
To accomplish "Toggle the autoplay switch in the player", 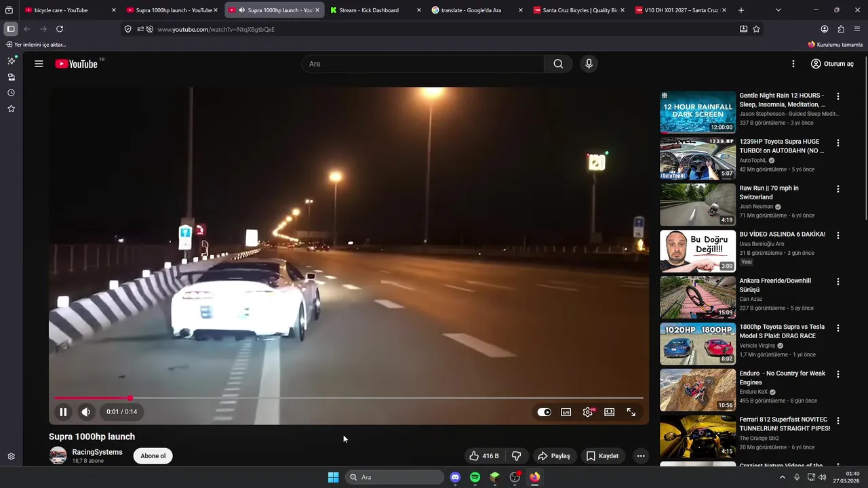I will click(x=544, y=412).
